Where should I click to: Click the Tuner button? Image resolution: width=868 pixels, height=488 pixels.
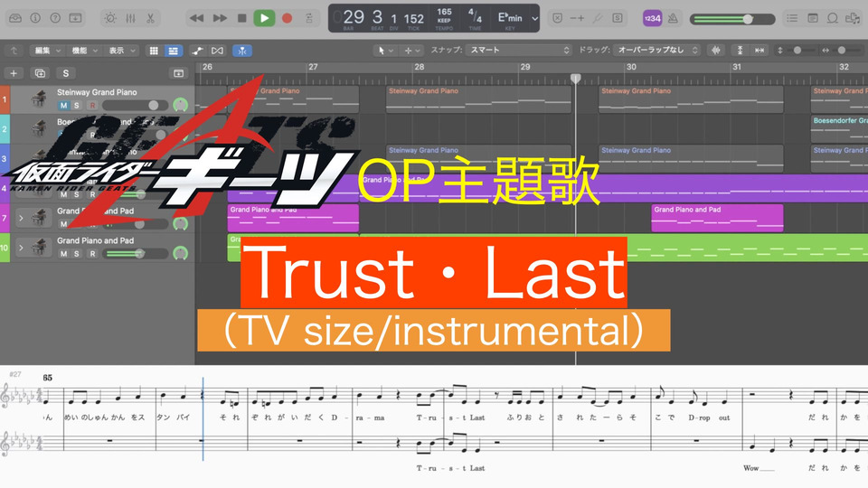pos(597,18)
